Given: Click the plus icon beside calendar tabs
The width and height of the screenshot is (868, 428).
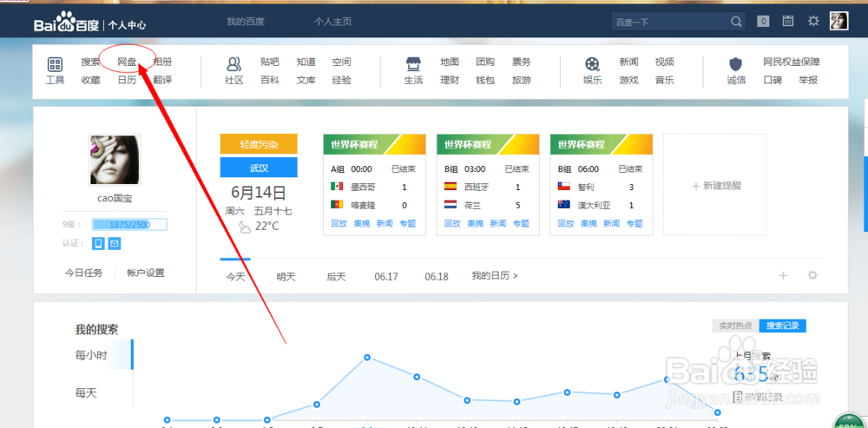Looking at the screenshot, I should coord(783,275).
